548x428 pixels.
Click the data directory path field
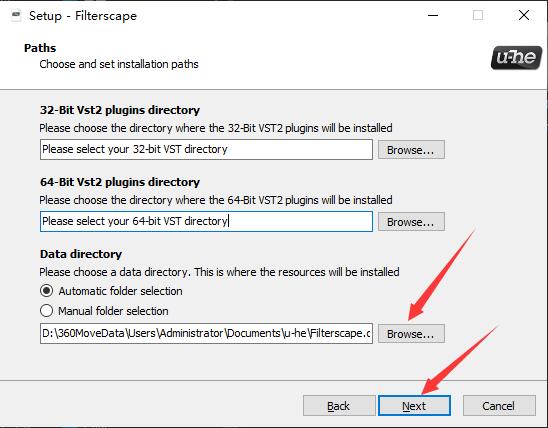point(206,333)
